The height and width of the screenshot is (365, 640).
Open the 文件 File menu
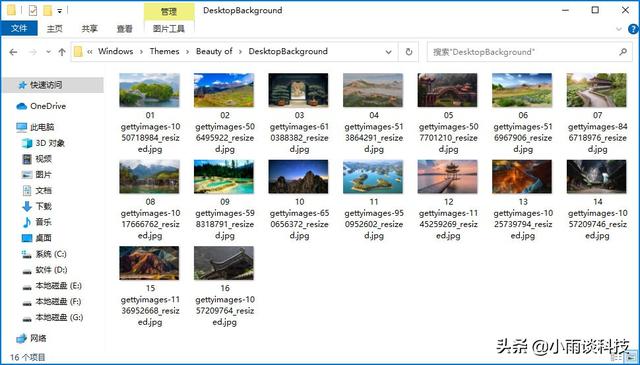(x=19, y=29)
